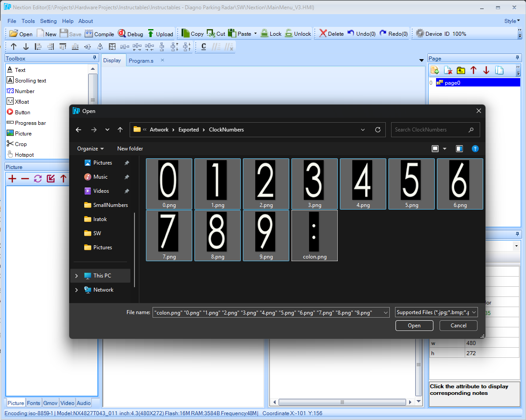The image size is (526, 420).
Task: Refresh the ClockNumbers folder listing
Action: tap(378, 130)
